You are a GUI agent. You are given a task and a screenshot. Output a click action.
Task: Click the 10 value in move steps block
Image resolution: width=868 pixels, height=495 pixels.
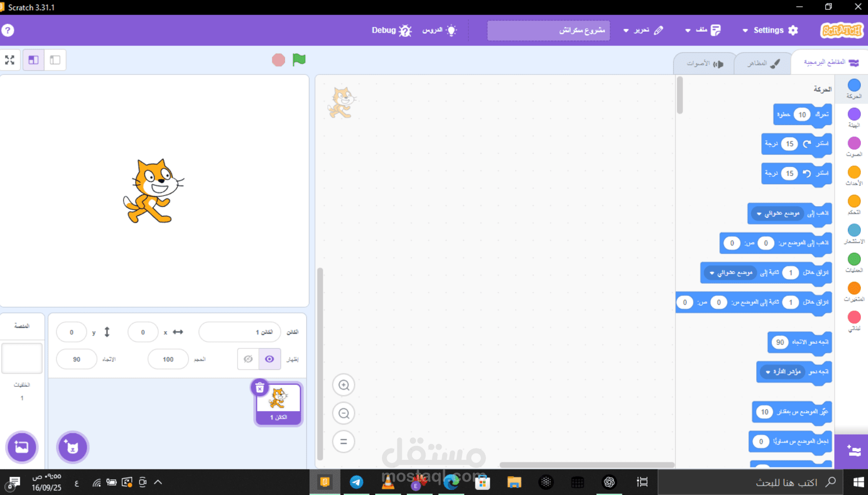[x=802, y=115]
